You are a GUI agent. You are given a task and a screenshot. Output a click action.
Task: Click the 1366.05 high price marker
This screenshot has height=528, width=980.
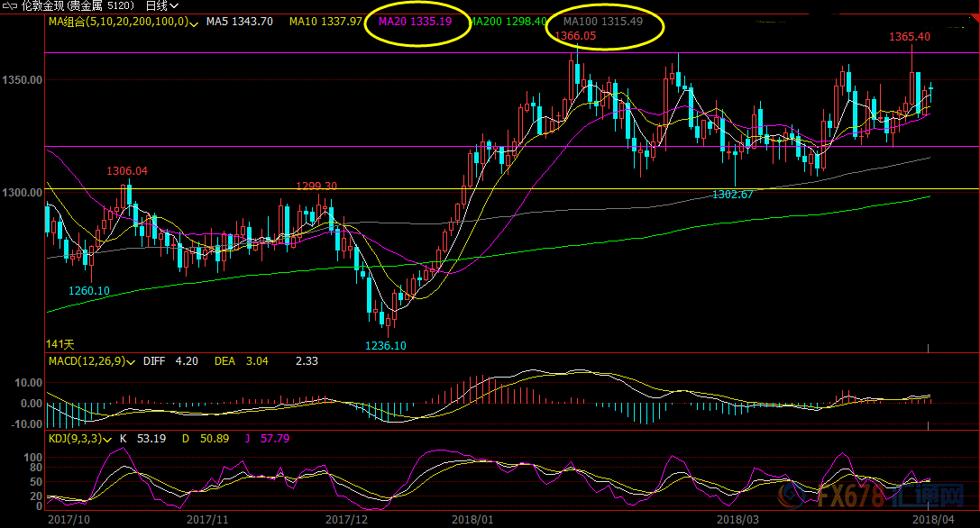[575, 36]
